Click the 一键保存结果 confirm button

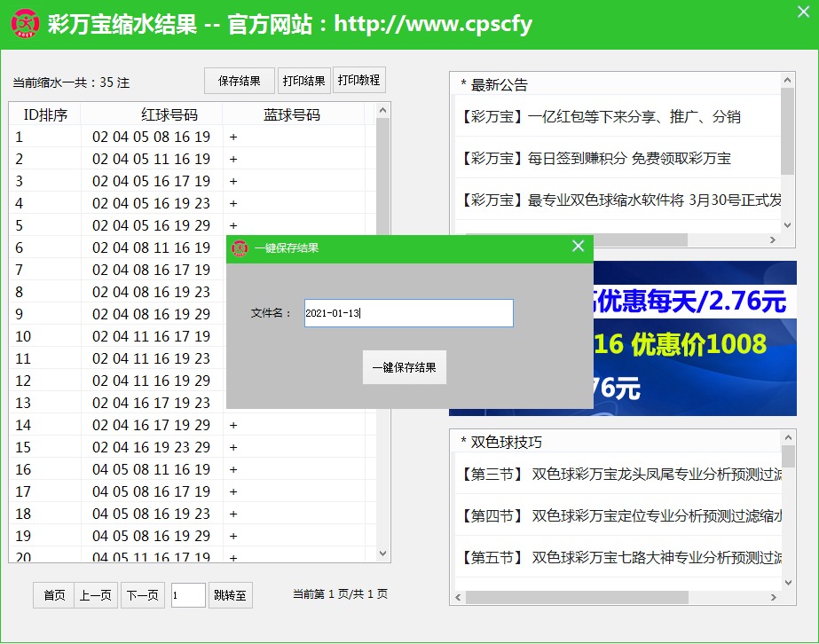(405, 367)
